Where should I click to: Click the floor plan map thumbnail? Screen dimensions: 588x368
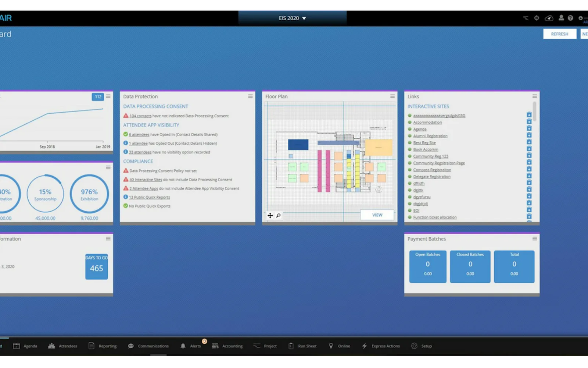(330, 161)
